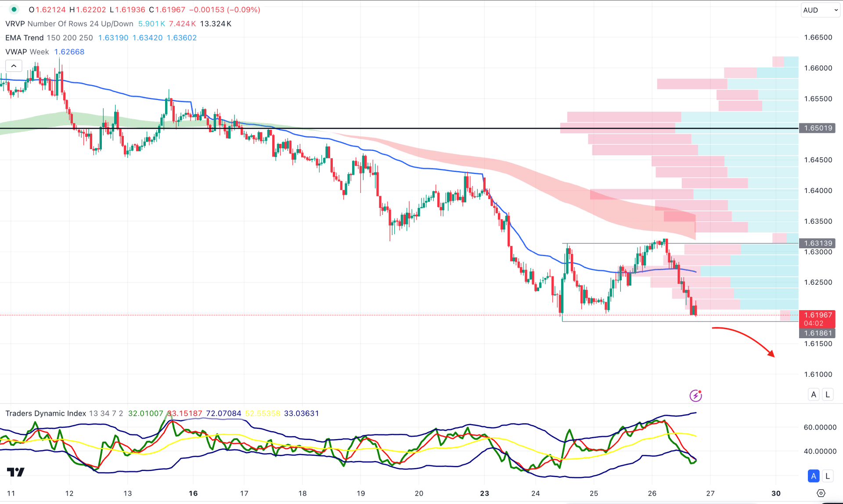843x504 pixels.
Task: Click the lightning flash events icon
Action: pos(695,396)
